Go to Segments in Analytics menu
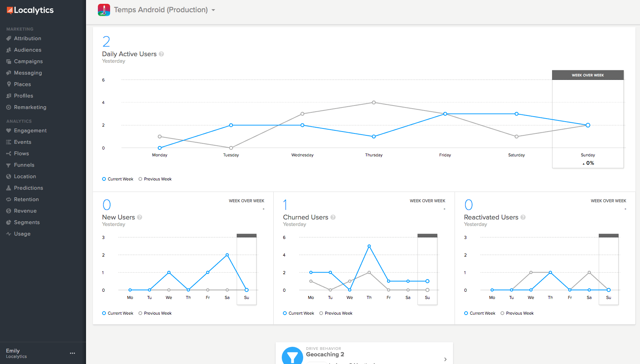 click(x=27, y=222)
